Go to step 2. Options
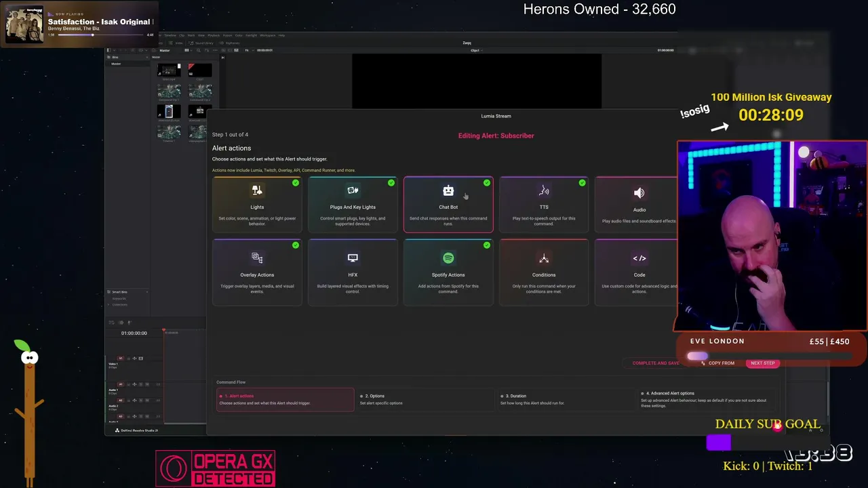 coord(425,399)
